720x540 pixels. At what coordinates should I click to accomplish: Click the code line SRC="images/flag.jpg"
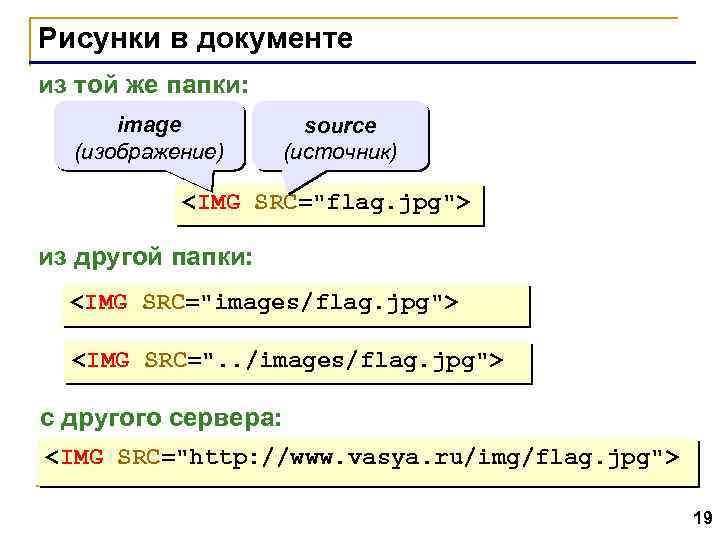coord(297,305)
